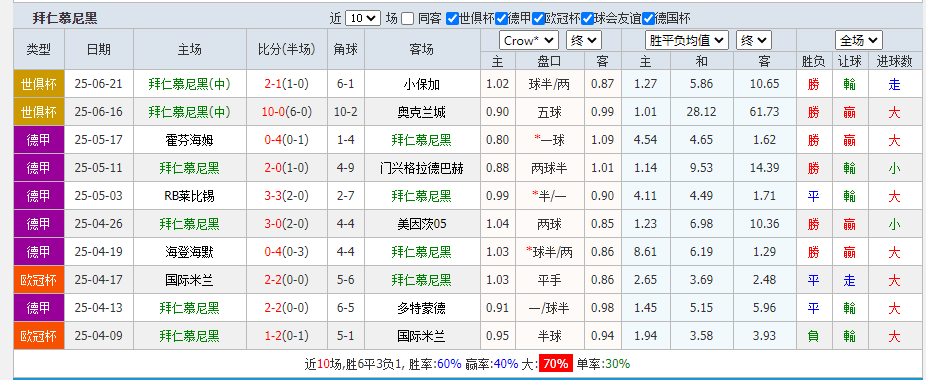926x380 pixels.
Task: Click the 世俱杯 badge on the 25-06-16 row
Action: point(38,112)
